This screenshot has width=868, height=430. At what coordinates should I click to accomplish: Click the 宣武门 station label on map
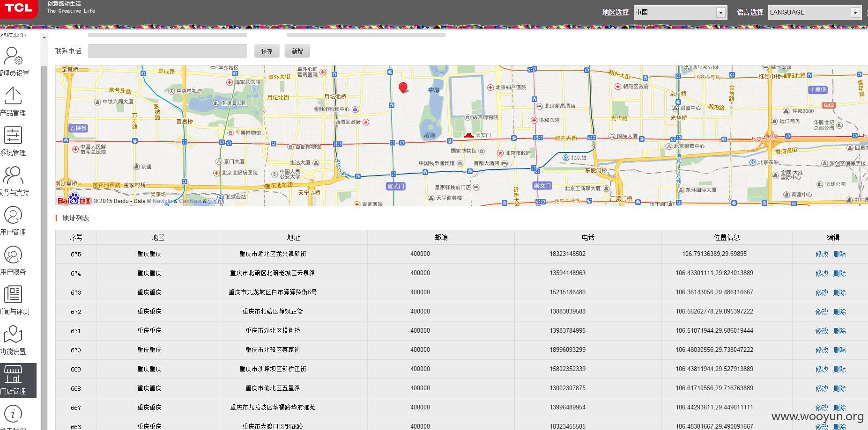(395, 186)
